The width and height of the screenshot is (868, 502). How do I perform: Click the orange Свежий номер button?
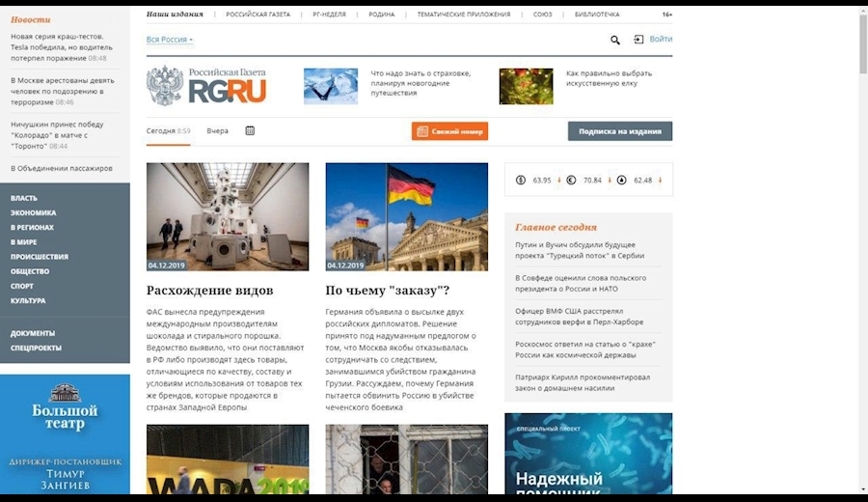point(449,131)
